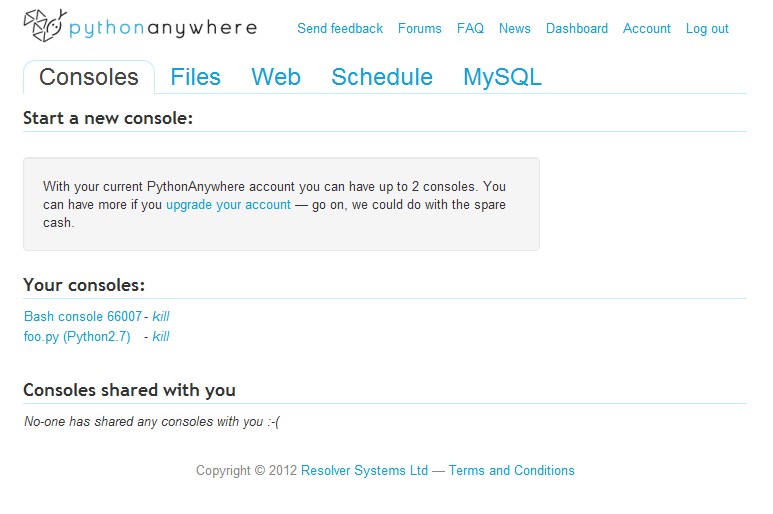
Task: Open the Account page
Action: pyautogui.click(x=647, y=29)
